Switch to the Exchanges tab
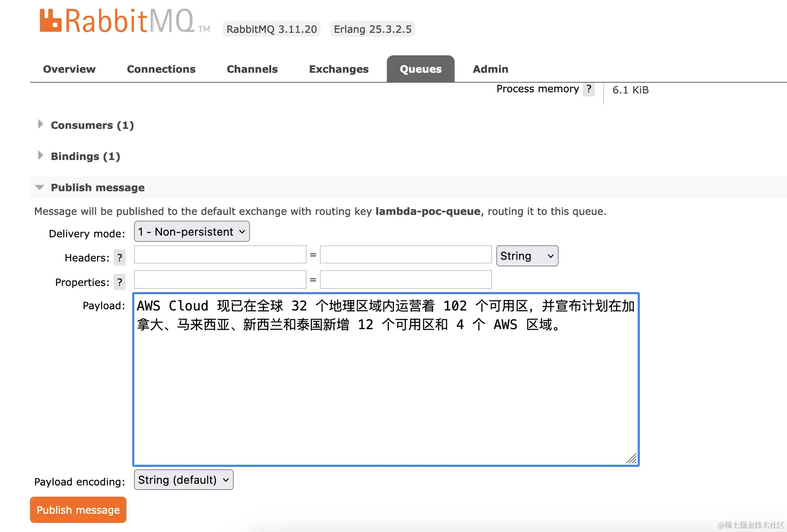 [339, 69]
